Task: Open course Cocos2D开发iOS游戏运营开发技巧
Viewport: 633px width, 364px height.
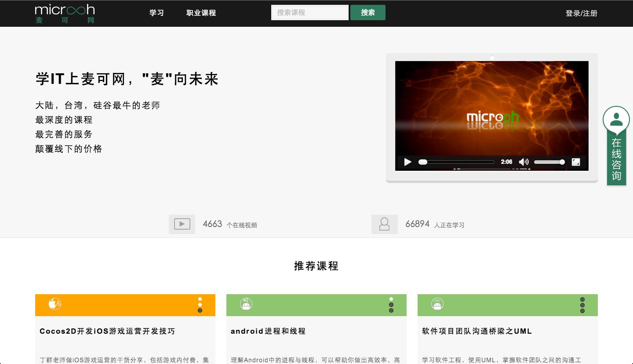Action: coord(107,331)
